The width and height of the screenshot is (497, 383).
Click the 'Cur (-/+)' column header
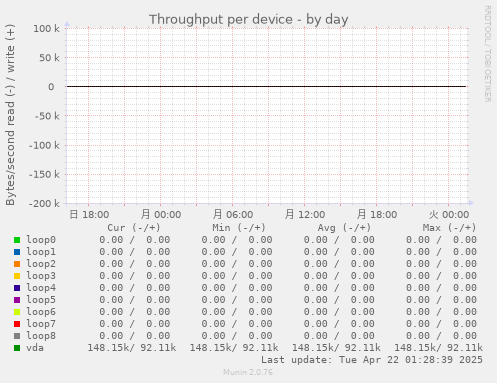(134, 228)
